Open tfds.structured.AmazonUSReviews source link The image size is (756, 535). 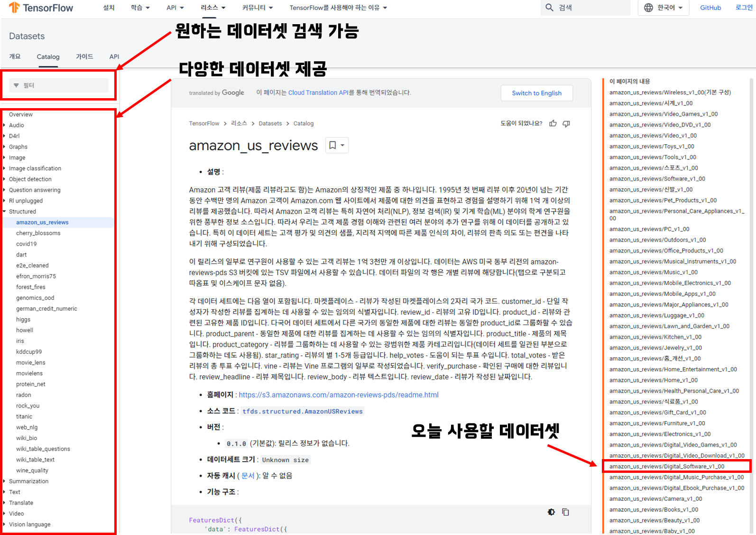pyautogui.click(x=303, y=411)
